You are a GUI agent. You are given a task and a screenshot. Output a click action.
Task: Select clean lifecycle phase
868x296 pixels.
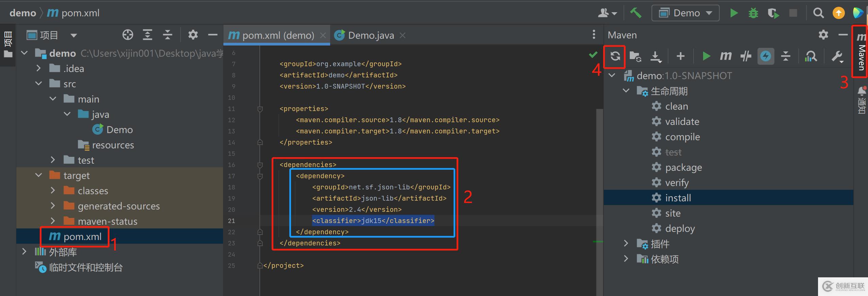tap(670, 106)
